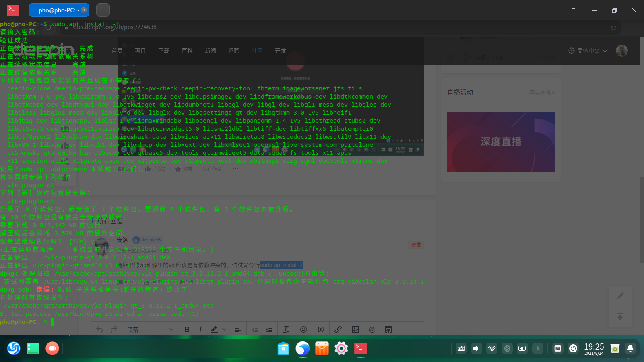This screenshot has height=362, width=644.
Task: Toggle bold formatting in reply editor
Action: pyautogui.click(x=187, y=329)
